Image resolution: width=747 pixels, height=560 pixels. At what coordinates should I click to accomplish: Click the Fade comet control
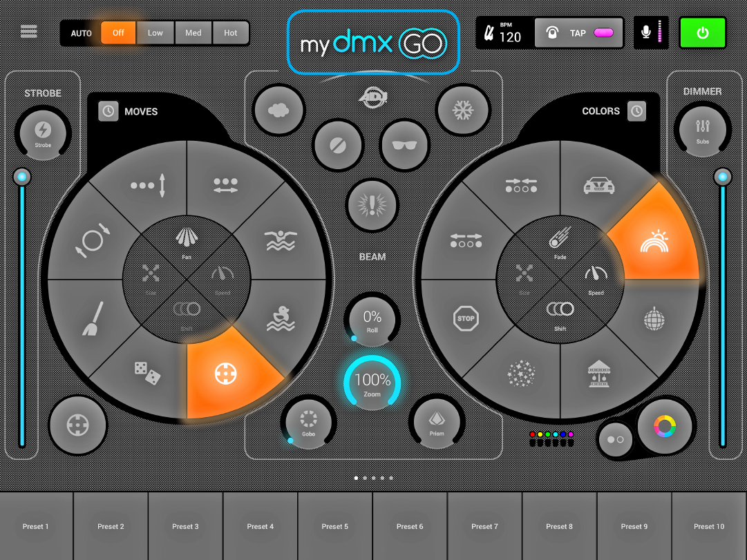(560, 243)
